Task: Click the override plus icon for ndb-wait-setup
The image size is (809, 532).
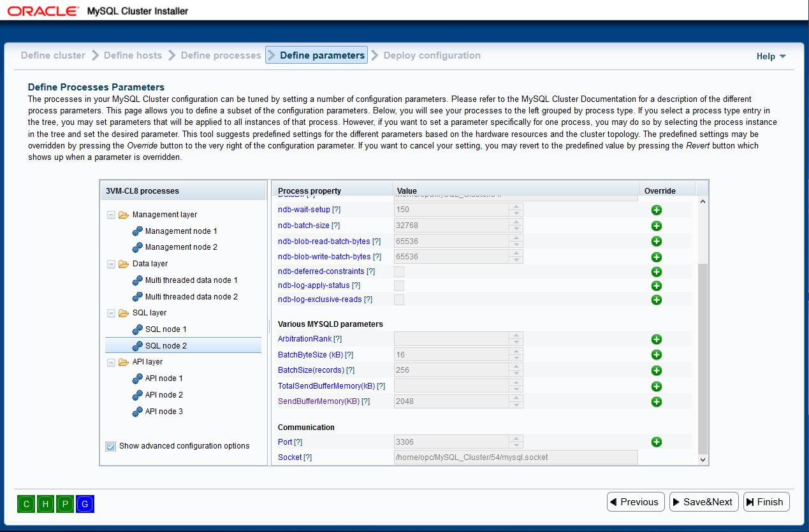Action: pyautogui.click(x=656, y=210)
